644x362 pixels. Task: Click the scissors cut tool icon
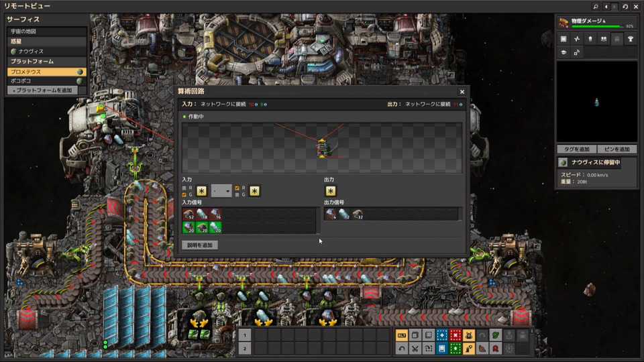pyautogui.click(x=415, y=349)
